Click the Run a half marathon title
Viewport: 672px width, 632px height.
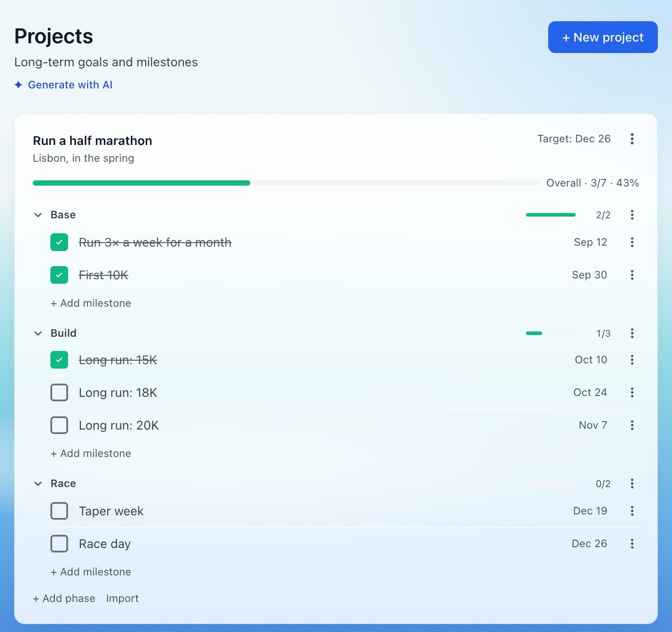coord(92,141)
